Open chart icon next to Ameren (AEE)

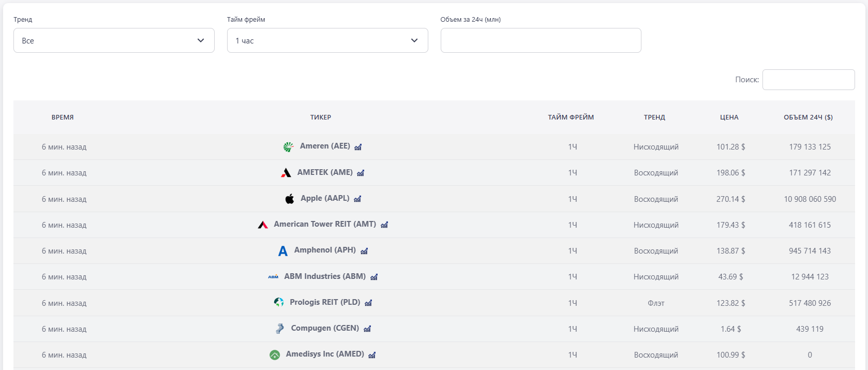point(358,147)
